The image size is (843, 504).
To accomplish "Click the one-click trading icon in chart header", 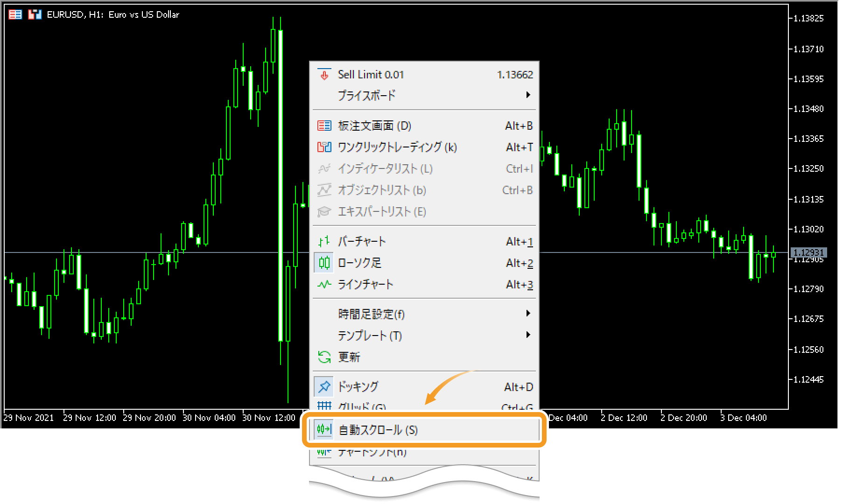I will (35, 14).
